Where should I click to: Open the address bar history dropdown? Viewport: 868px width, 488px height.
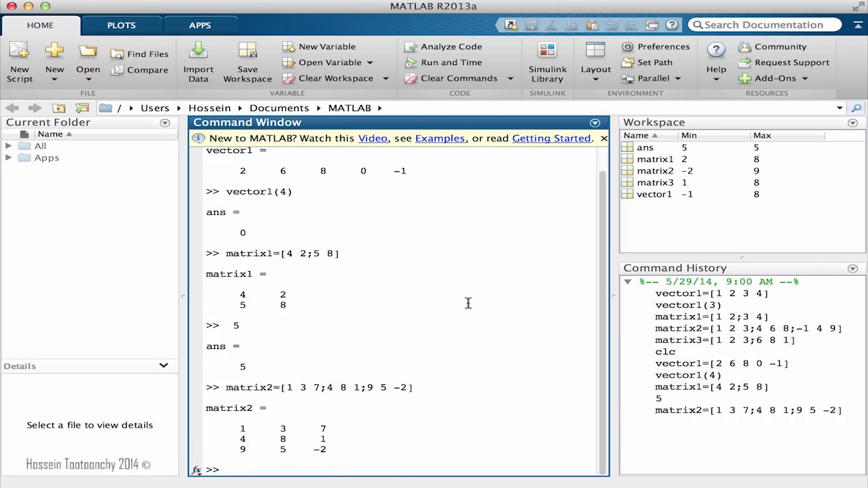(840, 108)
